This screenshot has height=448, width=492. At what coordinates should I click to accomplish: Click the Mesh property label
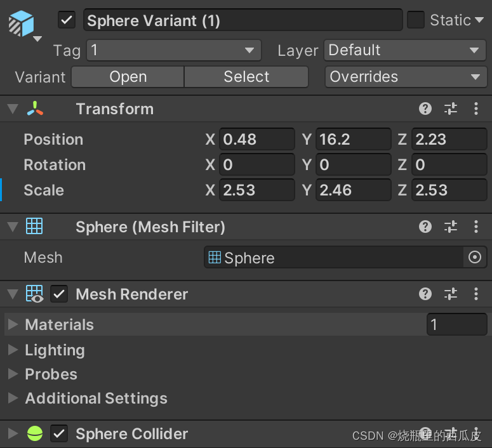pyautogui.click(x=43, y=258)
